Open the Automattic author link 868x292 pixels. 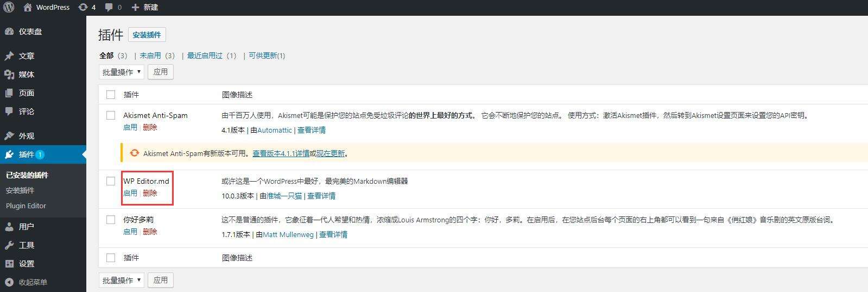[x=275, y=130]
